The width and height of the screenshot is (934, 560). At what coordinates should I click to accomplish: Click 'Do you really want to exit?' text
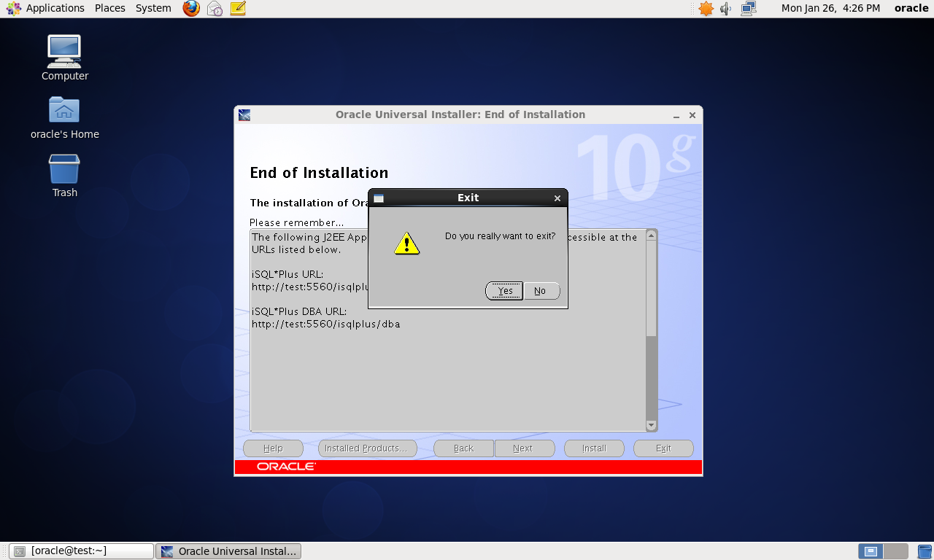tap(500, 236)
